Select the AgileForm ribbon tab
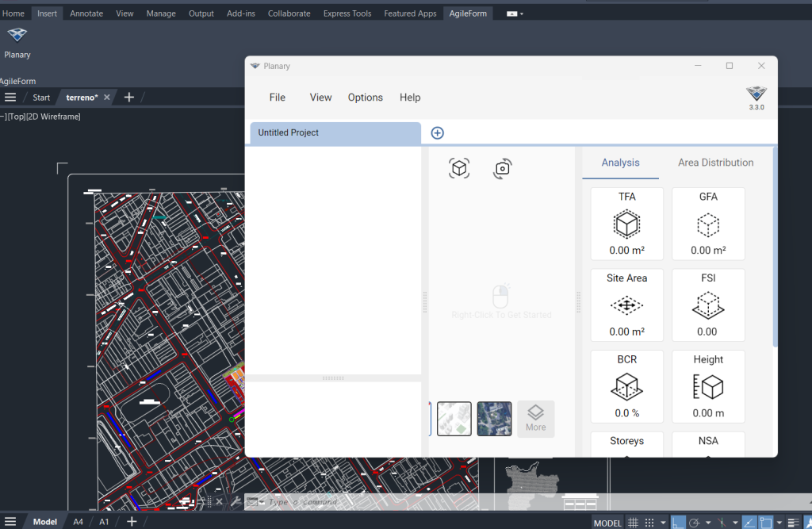812x529 pixels. (x=468, y=13)
